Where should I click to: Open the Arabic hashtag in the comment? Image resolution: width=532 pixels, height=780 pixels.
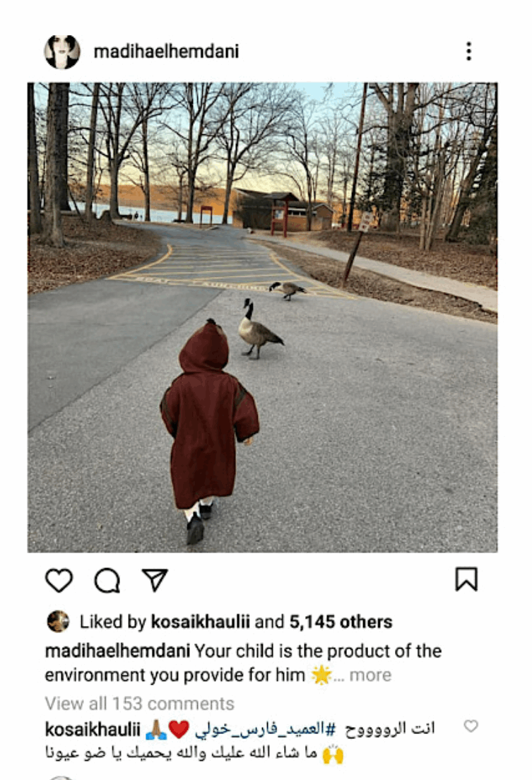pyautogui.click(x=265, y=729)
